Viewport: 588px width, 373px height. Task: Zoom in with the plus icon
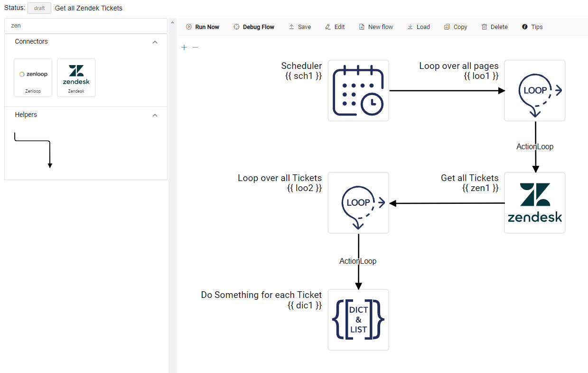coord(184,48)
